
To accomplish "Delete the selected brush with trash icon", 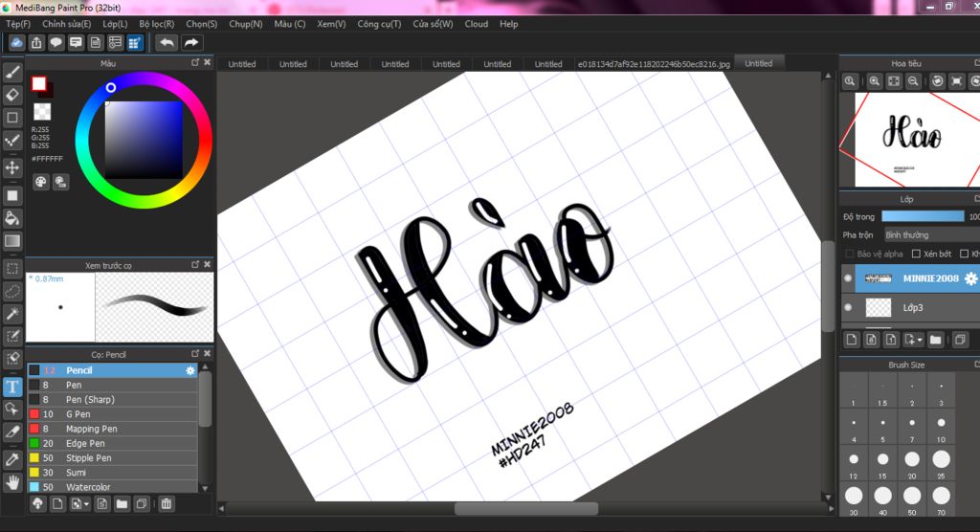I will point(167,504).
